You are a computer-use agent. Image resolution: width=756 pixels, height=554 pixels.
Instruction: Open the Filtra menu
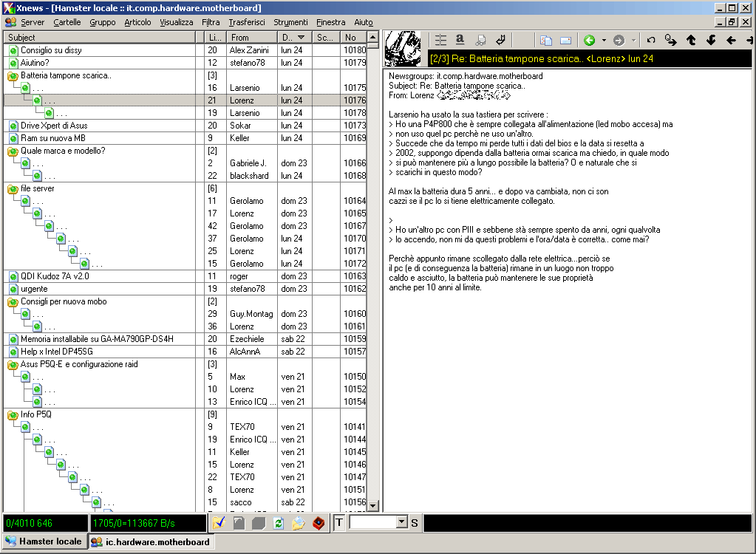pyautogui.click(x=211, y=22)
